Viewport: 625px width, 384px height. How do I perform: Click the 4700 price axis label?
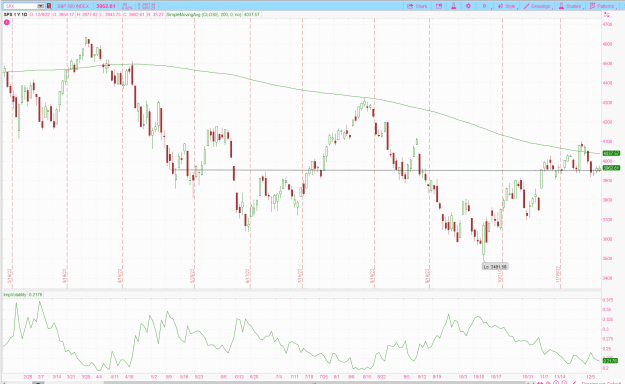click(607, 24)
